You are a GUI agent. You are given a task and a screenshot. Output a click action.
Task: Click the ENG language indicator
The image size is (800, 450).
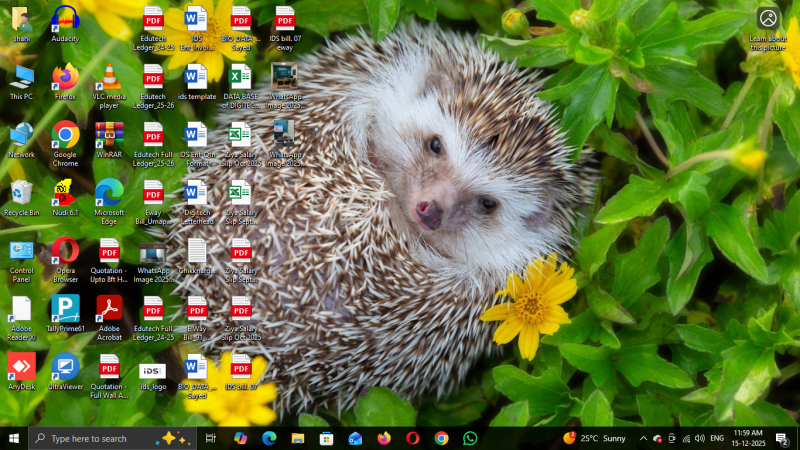pos(717,438)
